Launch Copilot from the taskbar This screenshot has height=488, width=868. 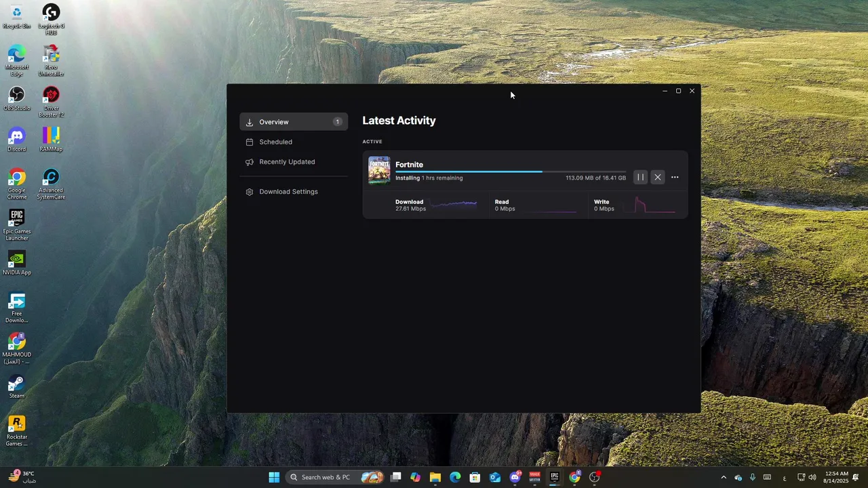tap(416, 477)
